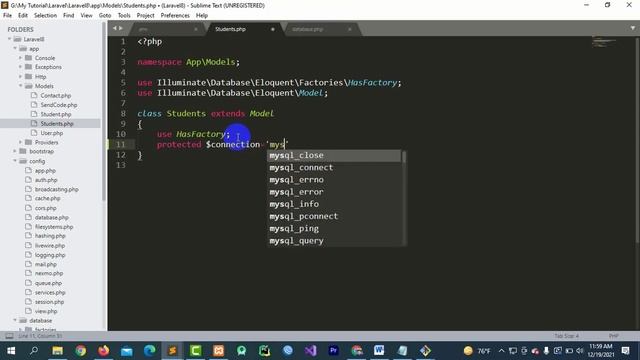Viewport: 640px width, 360px height.
Task: Collapse the Laravel8 root folder
Action: click(x=9, y=39)
